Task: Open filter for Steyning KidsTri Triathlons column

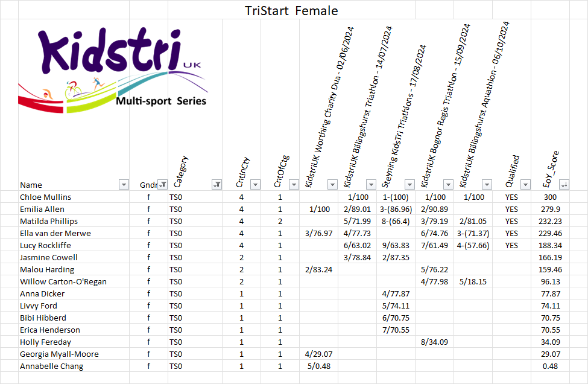Action: (x=409, y=185)
